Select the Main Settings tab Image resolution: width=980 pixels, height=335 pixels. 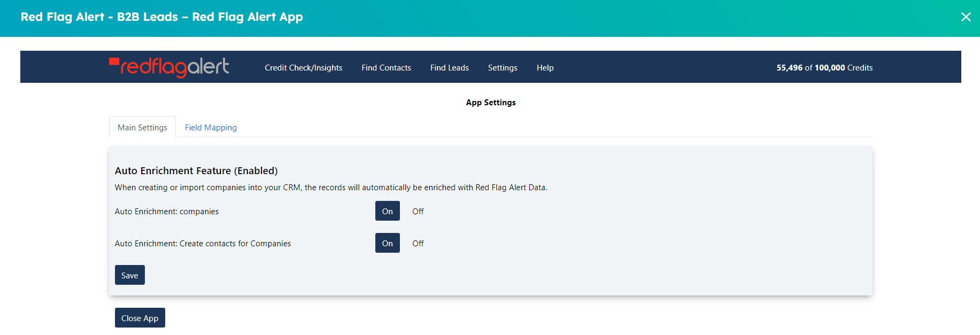[142, 127]
